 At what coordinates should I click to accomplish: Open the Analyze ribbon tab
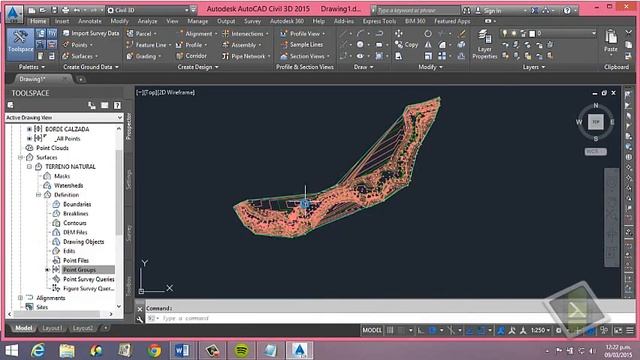[x=147, y=21]
